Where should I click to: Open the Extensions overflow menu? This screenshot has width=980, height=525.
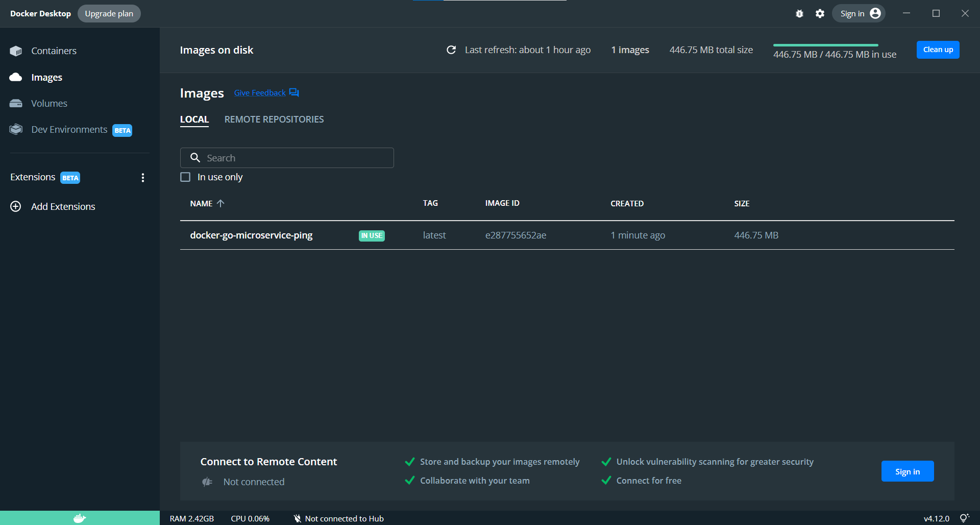[x=143, y=177]
